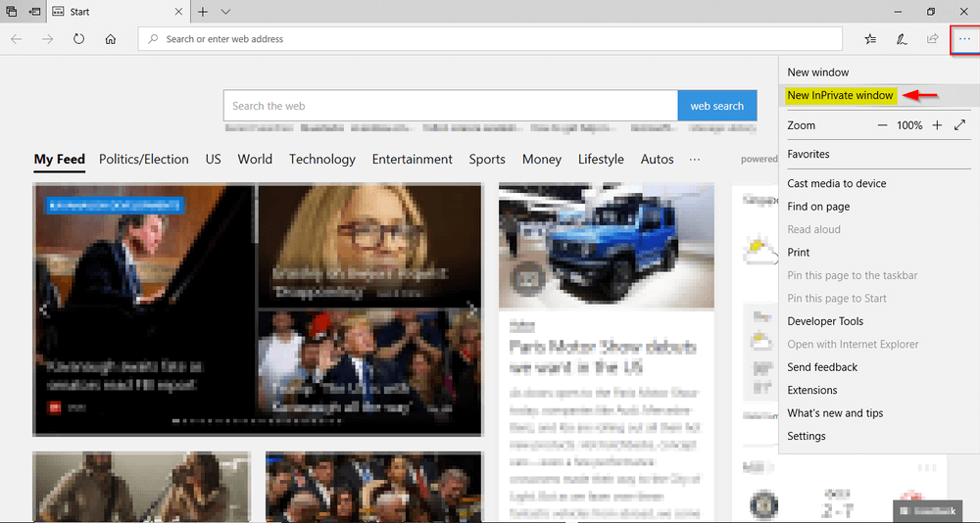This screenshot has width=980, height=523.
Task: Open Extensions from the menu
Action: (x=811, y=390)
